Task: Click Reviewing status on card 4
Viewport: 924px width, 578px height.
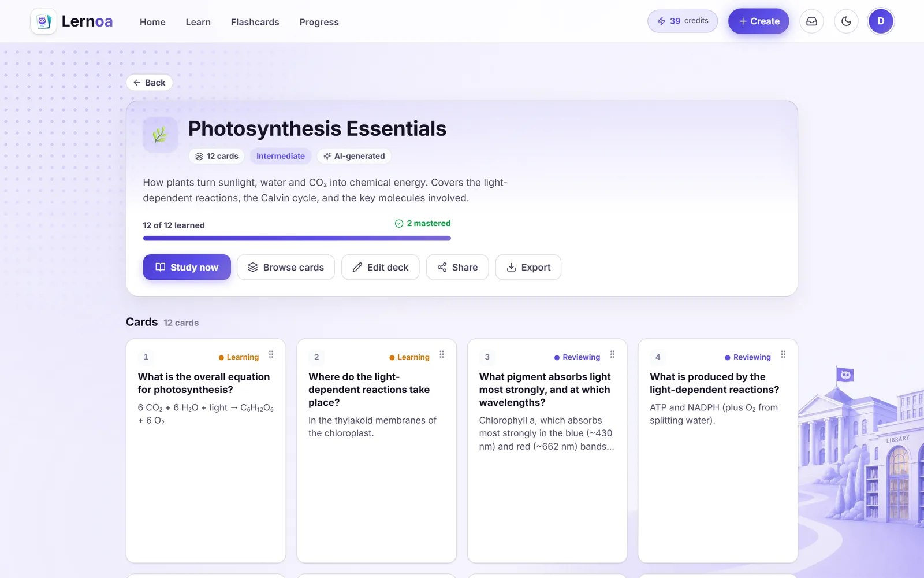Action: click(x=748, y=357)
